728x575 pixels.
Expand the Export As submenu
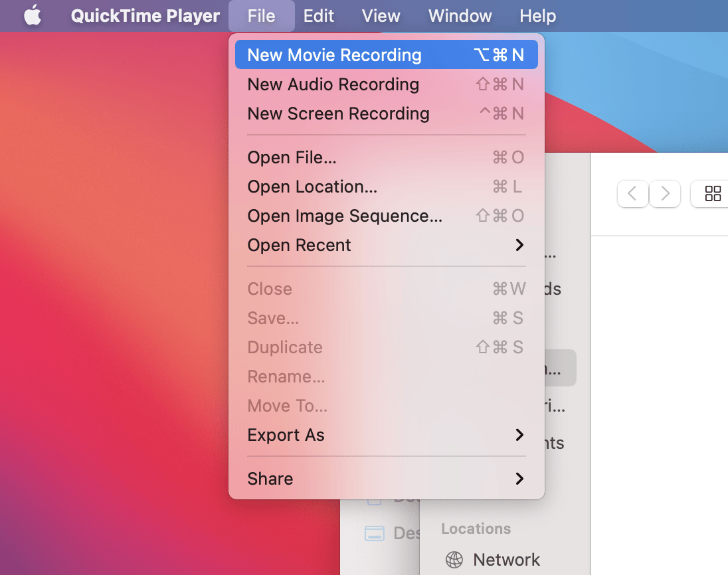(387, 435)
